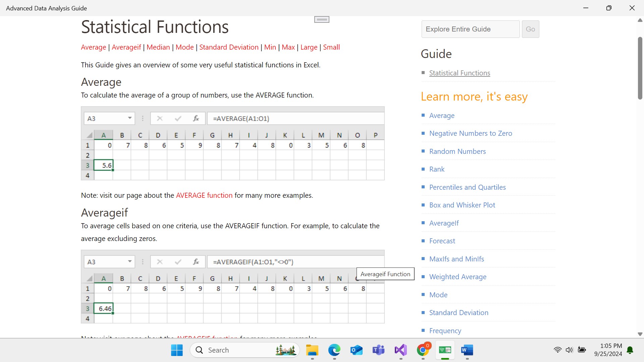Screen dimensions: 644x362
Task: Click the scrollbar down arrow
Action: click(640, 334)
